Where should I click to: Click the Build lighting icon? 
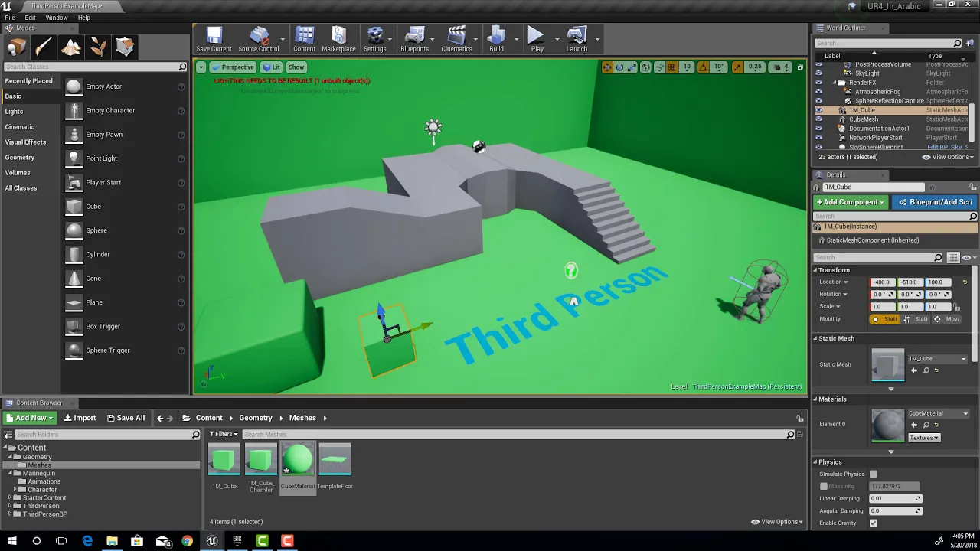pos(496,39)
